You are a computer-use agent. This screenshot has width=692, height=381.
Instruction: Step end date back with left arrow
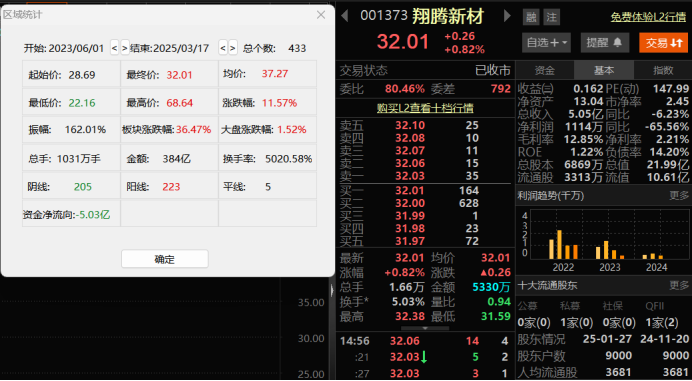(223, 48)
